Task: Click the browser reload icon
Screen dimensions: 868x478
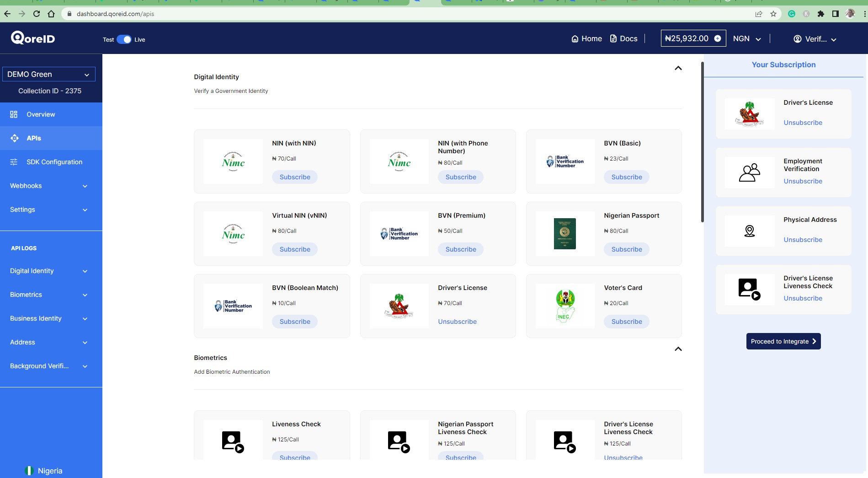Action: (x=37, y=14)
